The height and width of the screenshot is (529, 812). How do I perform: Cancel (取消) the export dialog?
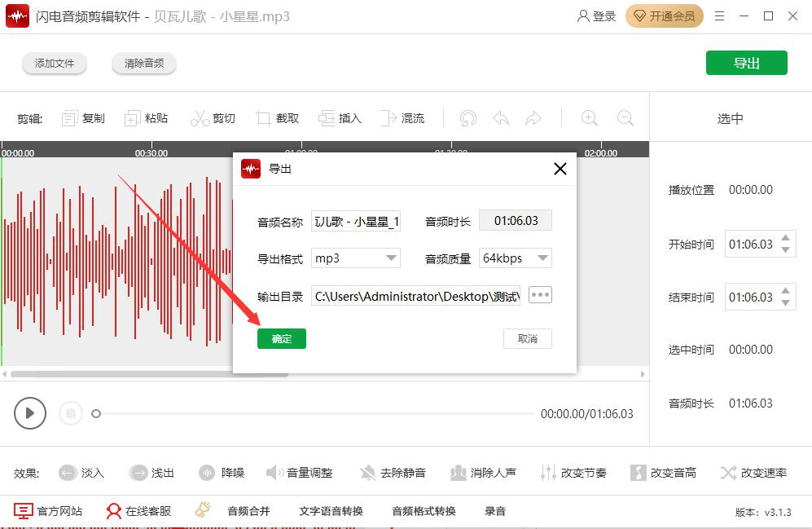click(x=528, y=339)
